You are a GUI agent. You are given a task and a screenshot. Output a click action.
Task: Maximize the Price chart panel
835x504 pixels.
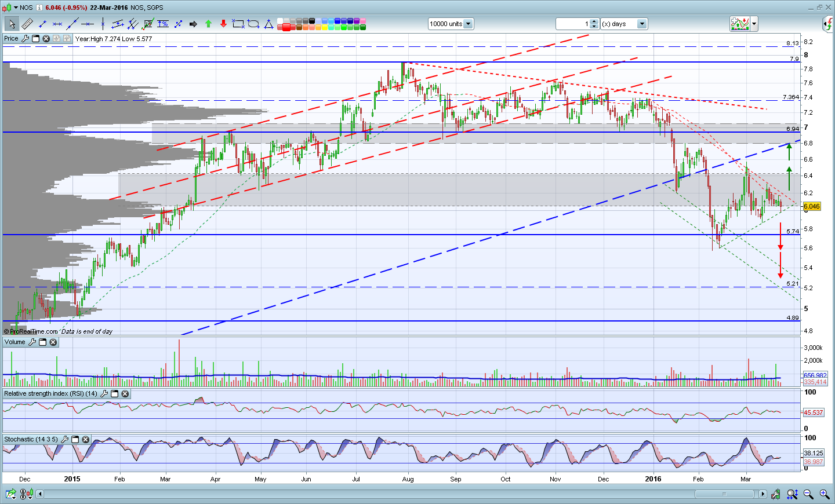[x=35, y=39]
